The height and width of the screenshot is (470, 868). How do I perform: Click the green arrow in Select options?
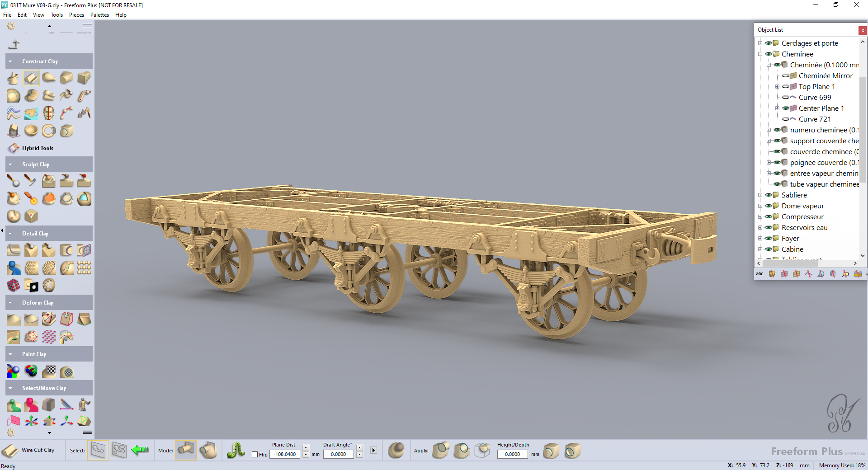pos(140,450)
